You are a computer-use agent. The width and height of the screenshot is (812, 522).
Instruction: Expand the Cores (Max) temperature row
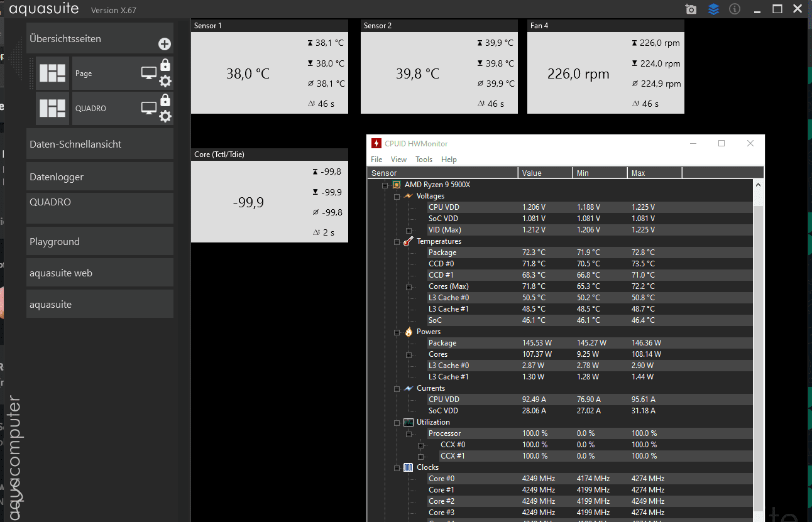409,287
